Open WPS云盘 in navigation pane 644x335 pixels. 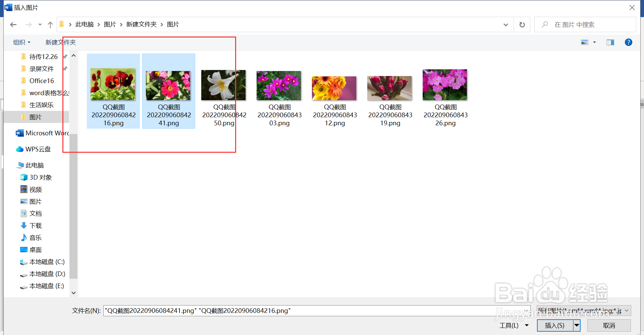(34, 149)
